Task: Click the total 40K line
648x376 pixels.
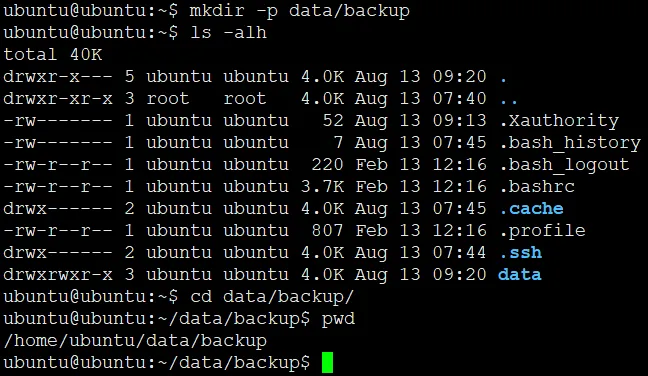Action: coord(52,55)
